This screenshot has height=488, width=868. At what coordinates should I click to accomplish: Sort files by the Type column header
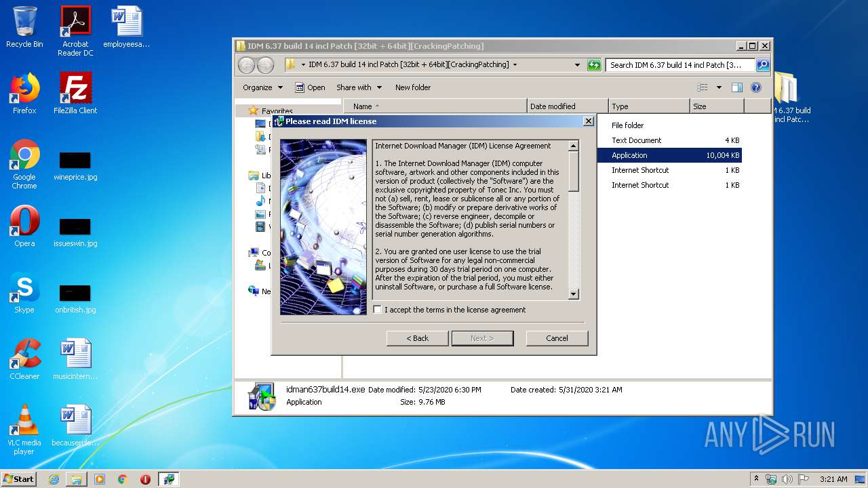[x=649, y=106]
